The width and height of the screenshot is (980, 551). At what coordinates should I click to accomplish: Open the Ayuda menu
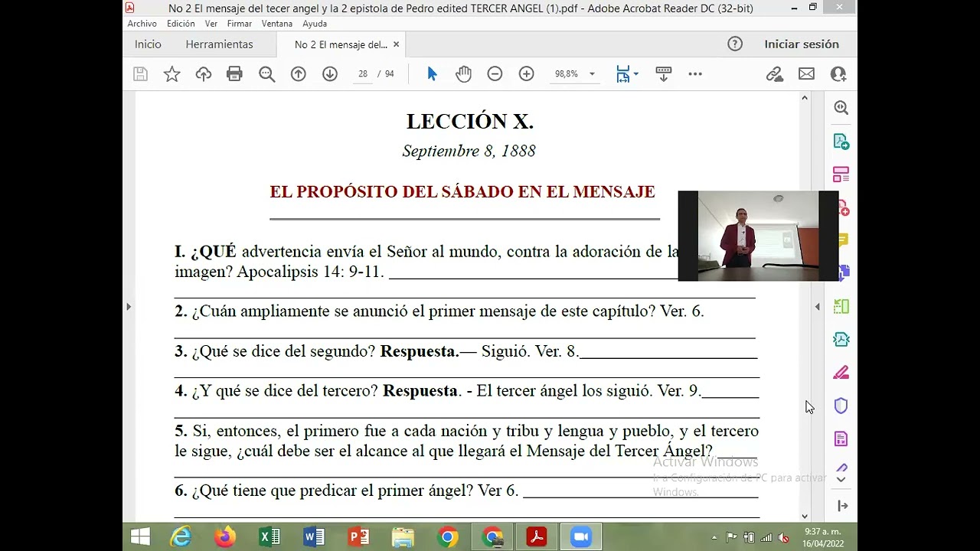[x=315, y=24]
